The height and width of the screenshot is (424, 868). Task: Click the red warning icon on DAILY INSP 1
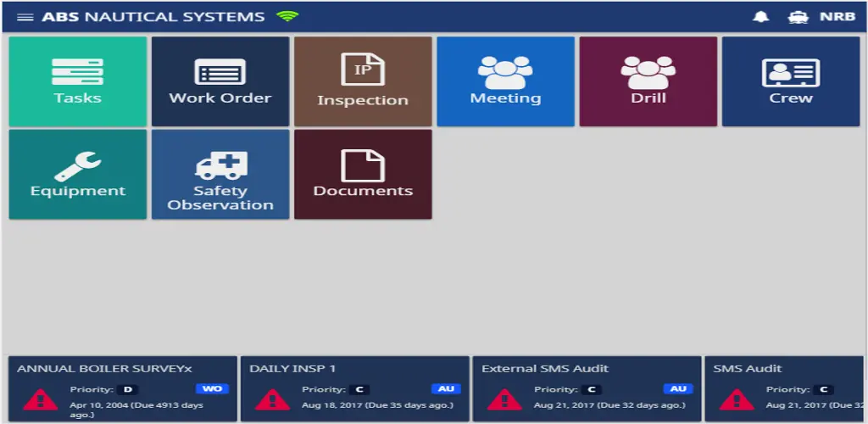point(272,399)
